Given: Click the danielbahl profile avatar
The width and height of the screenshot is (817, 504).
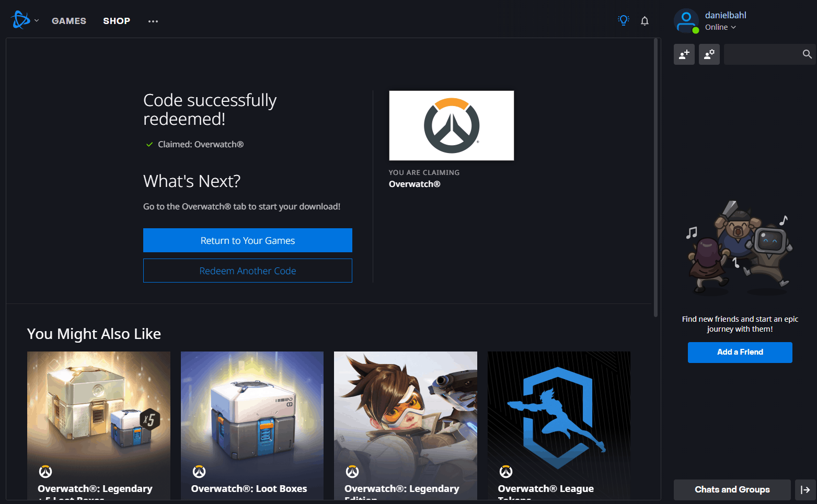Looking at the screenshot, I should point(686,21).
